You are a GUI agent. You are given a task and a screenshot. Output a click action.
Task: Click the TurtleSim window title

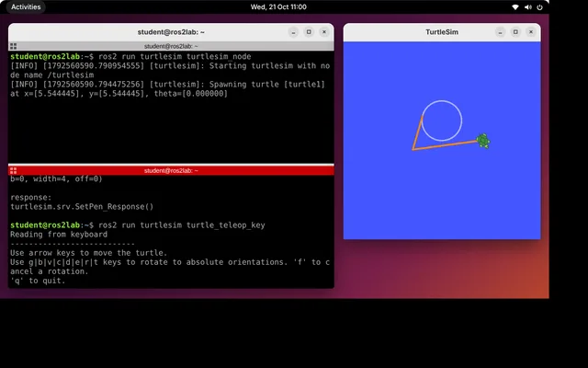442,32
